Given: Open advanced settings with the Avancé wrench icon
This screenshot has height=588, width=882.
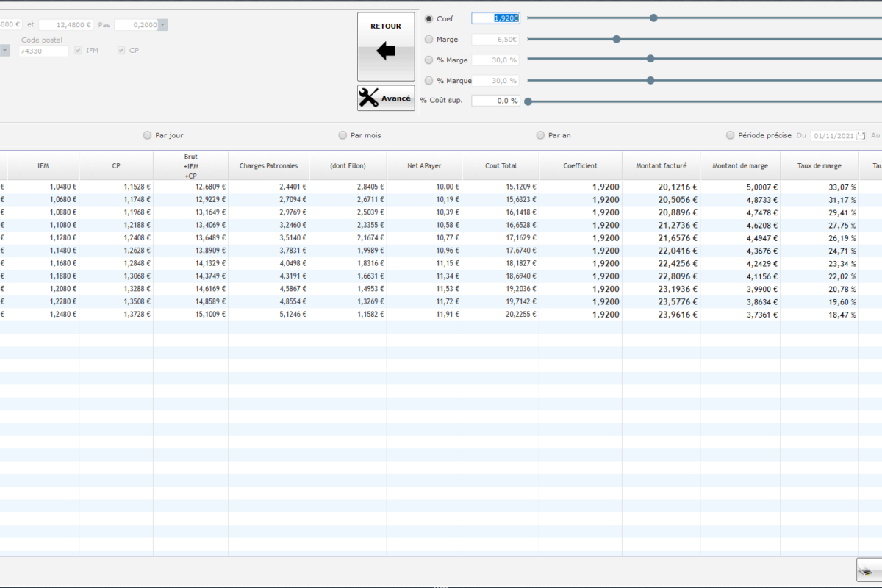Looking at the screenshot, I should click(386, 98).
